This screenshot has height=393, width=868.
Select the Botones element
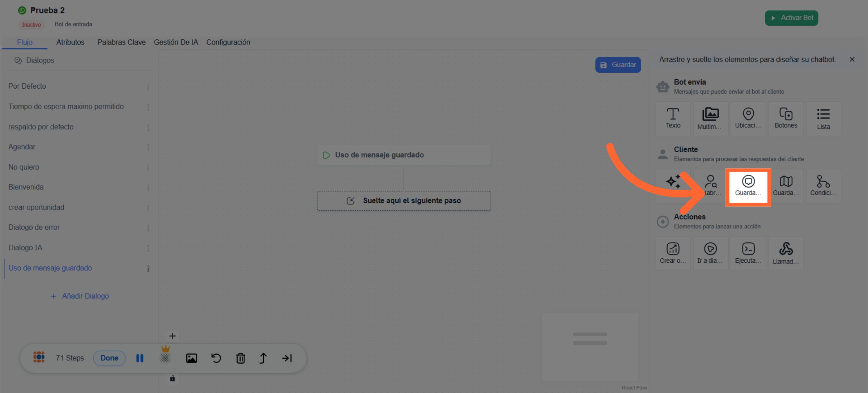pyautogui.click(x=786, y=118)
